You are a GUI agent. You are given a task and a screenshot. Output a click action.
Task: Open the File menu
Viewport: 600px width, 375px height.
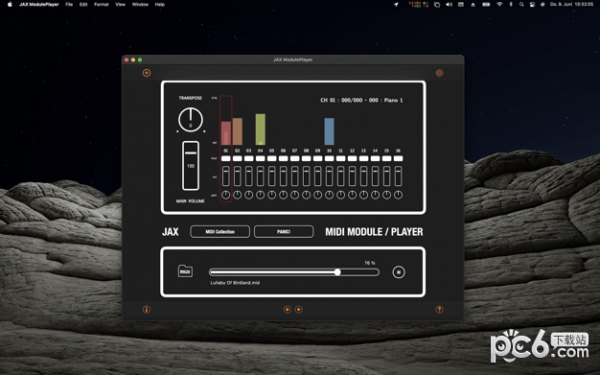tap(69, 5)
